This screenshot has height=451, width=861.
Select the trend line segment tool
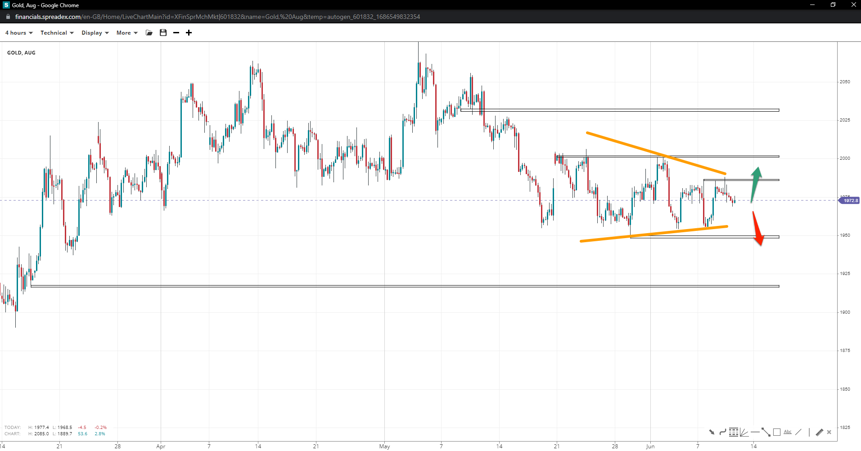765,432
